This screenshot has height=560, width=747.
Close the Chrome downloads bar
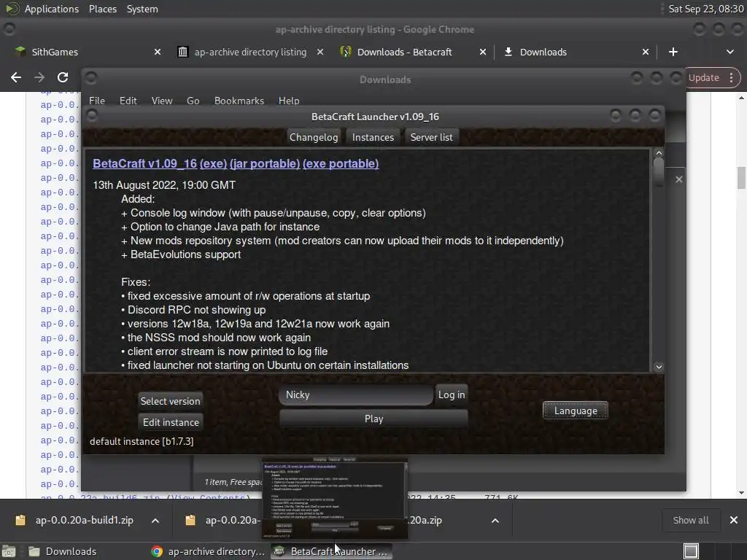734,520
